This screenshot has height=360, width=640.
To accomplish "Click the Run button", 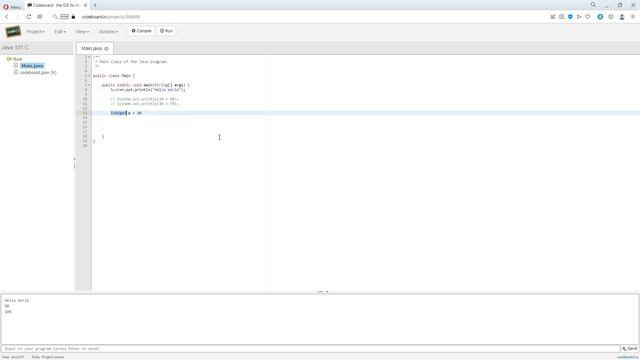I will (x=166, y=31).
